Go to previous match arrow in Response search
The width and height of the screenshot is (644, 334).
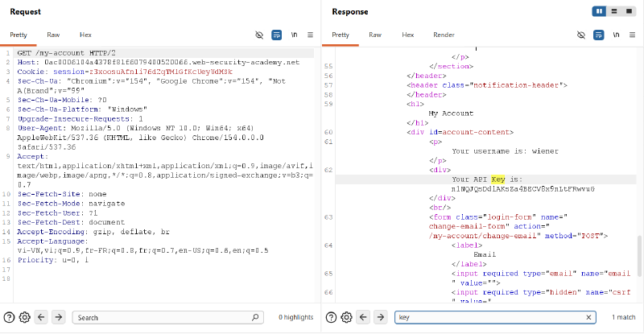[363, 317]
